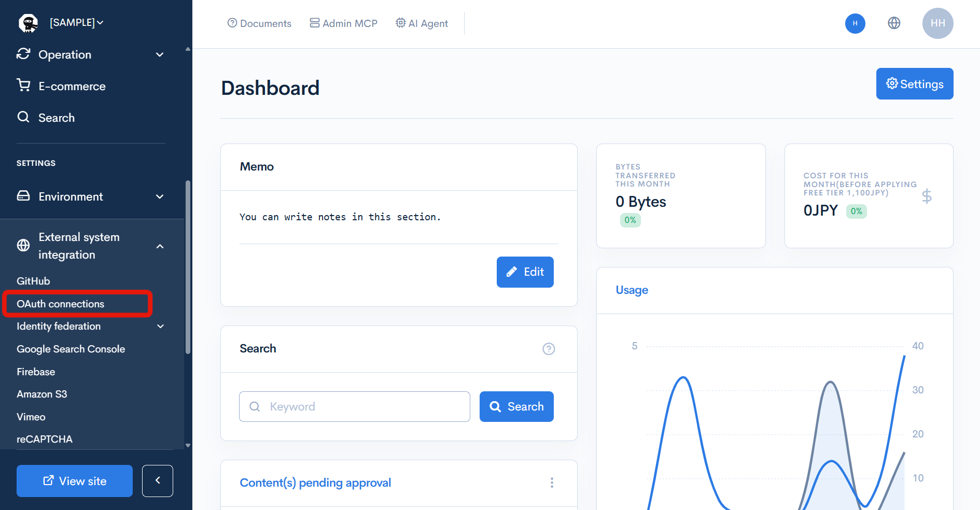Open dashboard Settings button
The height and width of the screenshot is (510, 980).
pyautogui.click(x=915, y=83)
